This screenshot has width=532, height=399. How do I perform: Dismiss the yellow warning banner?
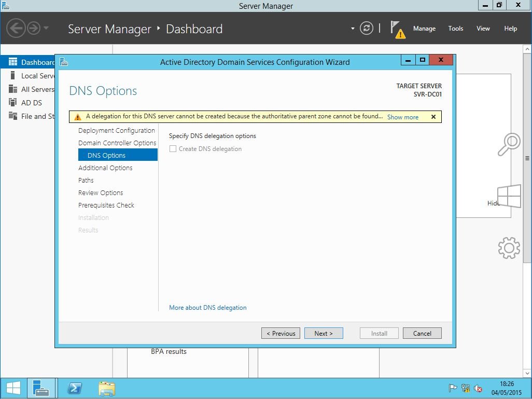[x=433, y=117]
